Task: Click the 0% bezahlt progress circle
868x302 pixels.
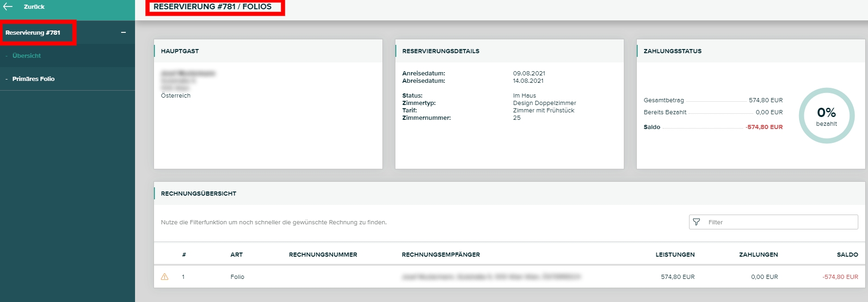Action: click(826, 116)
